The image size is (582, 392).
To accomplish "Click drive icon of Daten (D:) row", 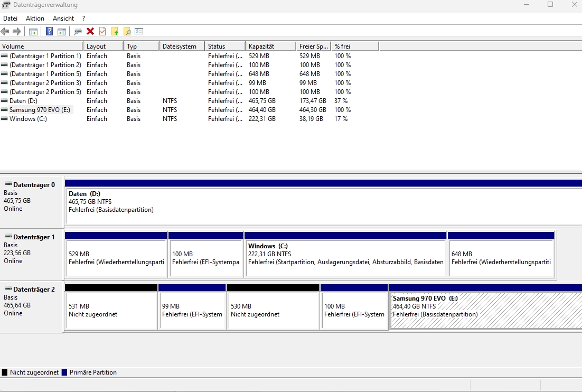I will point(4,101).
